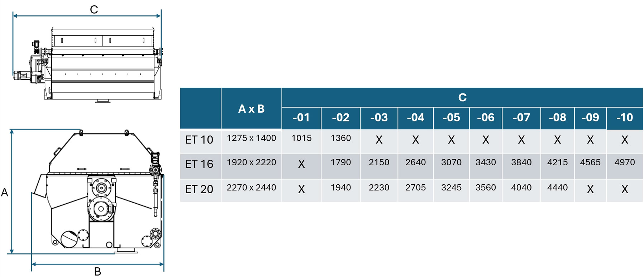Viewport: 644px width, 277px height.
Task: Click the -10 column header
Action: [624, 117]
